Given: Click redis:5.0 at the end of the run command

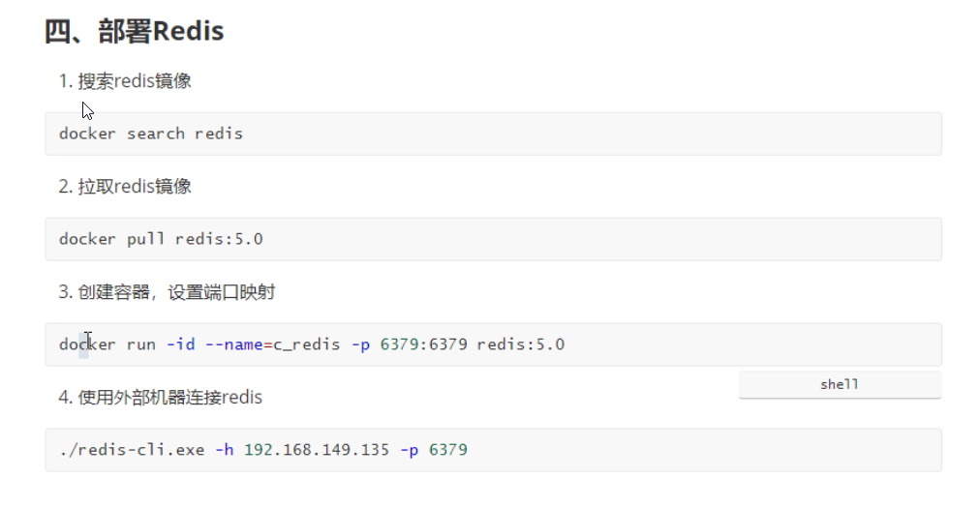Looking at the screenshot, I should tap(521, 344).
